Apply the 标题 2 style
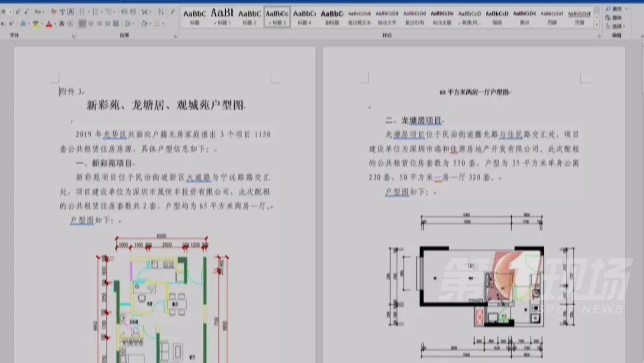 pyautogui.click(x=250, y=16)
